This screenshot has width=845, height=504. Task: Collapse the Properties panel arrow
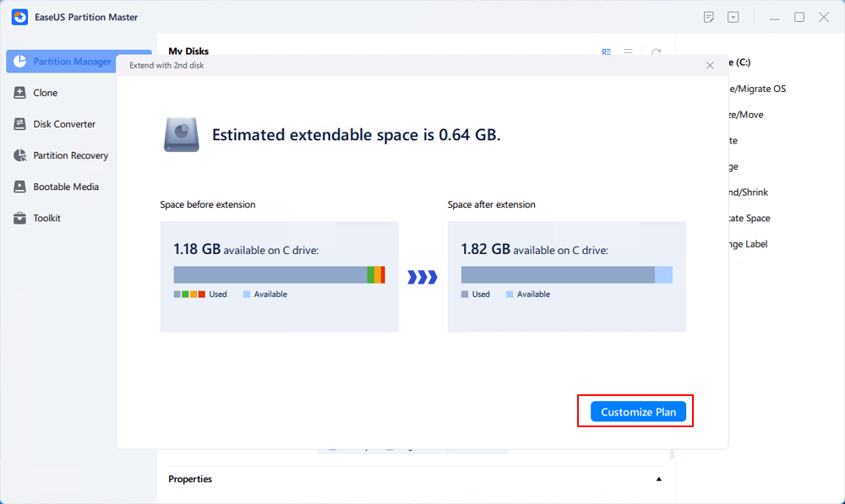pyautogui.click(x=658, y=480)
